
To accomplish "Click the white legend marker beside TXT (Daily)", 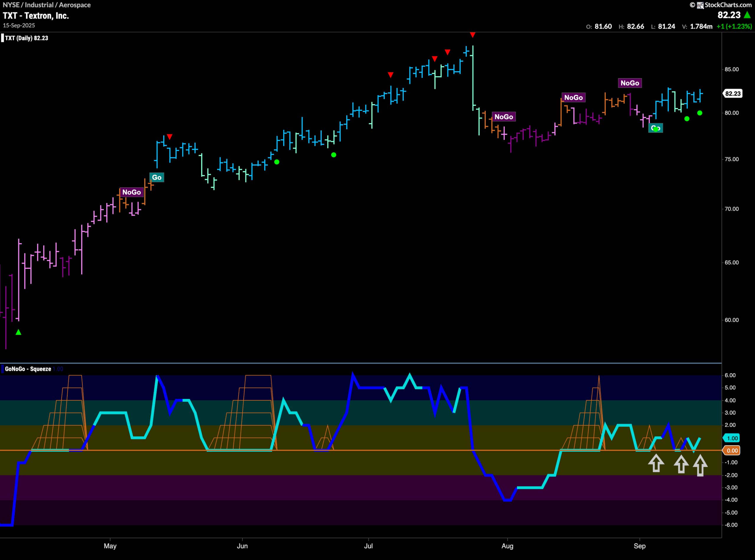I will pos(2,38).
